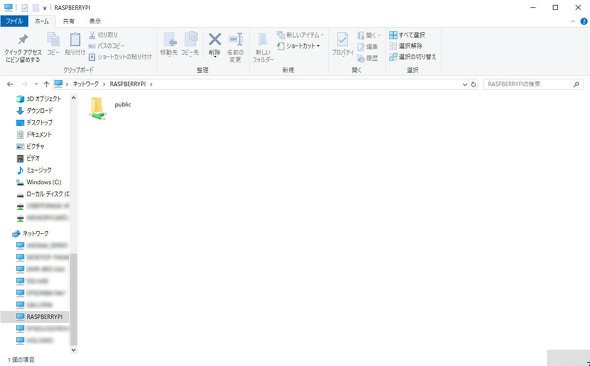The width and height of the screenshot is (590, 366).
Task: Collapse the ribbon with the chevron
Action: pos(573,21)
